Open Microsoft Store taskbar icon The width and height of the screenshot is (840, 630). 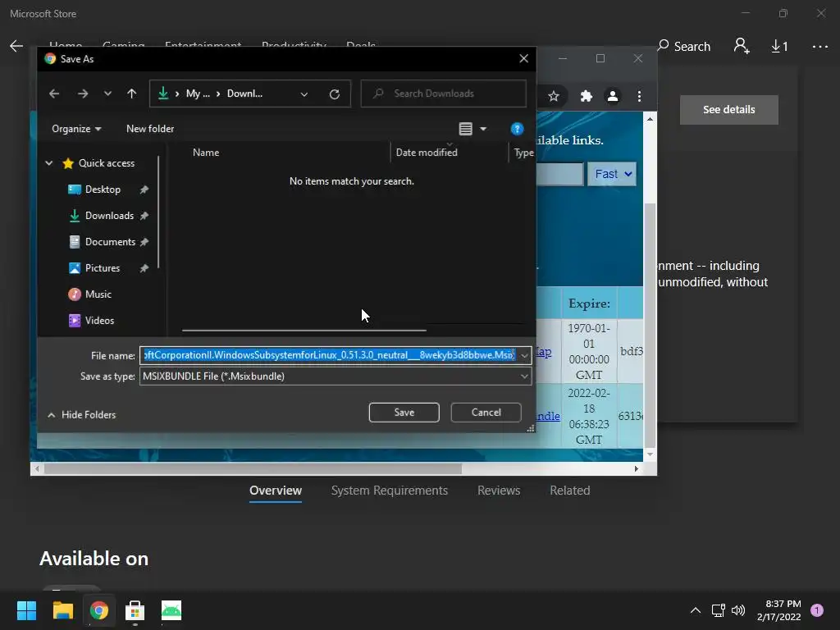[135, 610]
